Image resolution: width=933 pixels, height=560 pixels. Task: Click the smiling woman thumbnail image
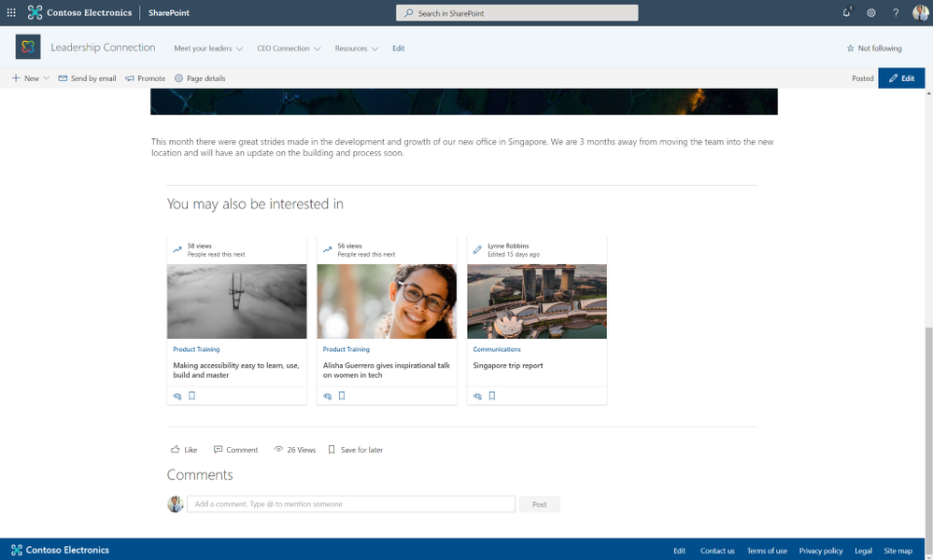387,301
